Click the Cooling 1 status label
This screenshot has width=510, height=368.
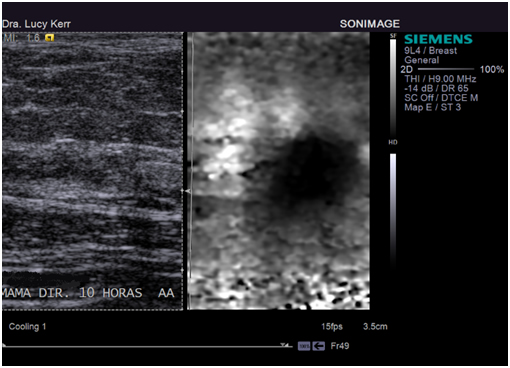[x=27, y=327]
